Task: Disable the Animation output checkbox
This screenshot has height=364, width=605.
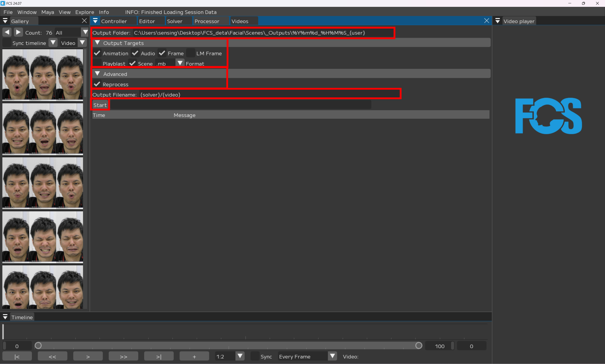Action: [x=97, y=53]
